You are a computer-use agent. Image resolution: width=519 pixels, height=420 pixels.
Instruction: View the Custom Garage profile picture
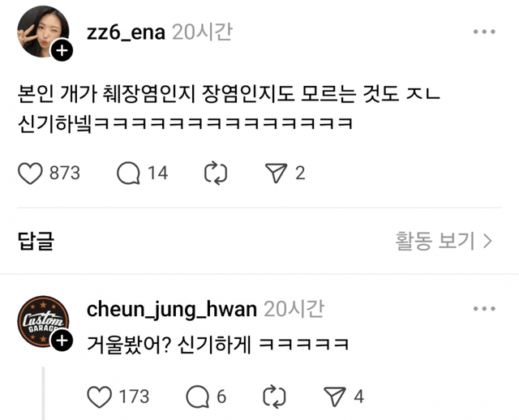(x=43, y=321)
